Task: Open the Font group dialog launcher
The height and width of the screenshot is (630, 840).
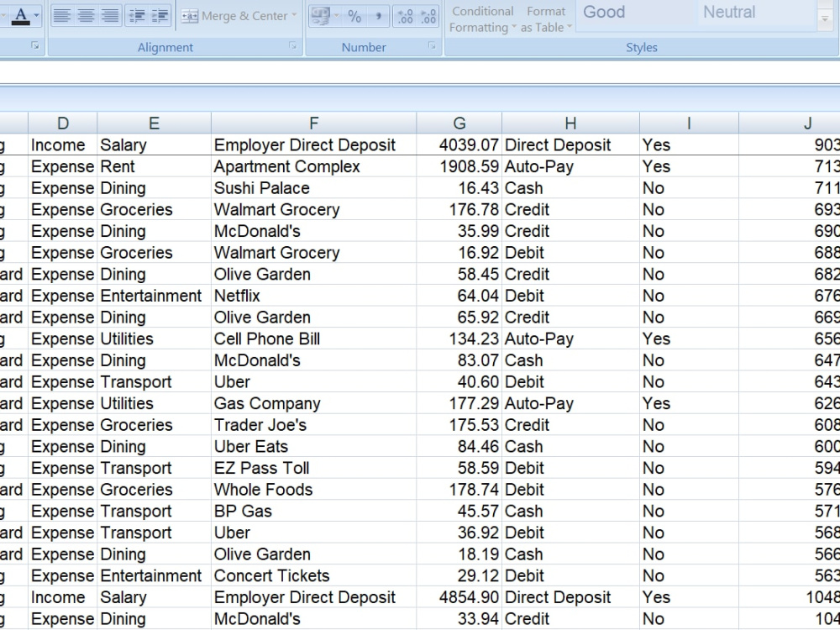Action: pos(35,46)
